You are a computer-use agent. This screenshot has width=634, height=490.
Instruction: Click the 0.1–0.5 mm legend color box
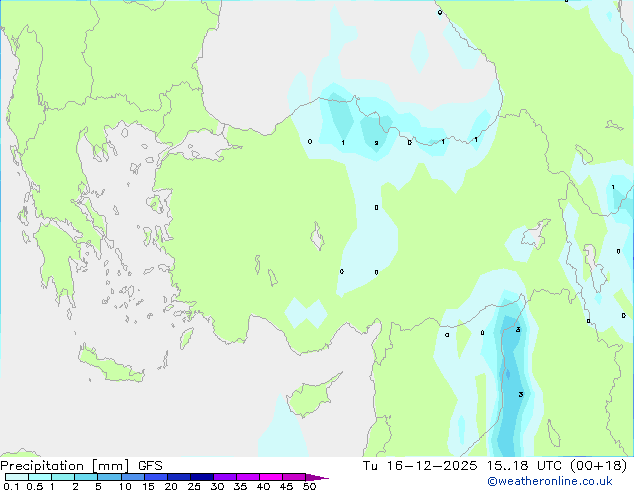[17, 477]
